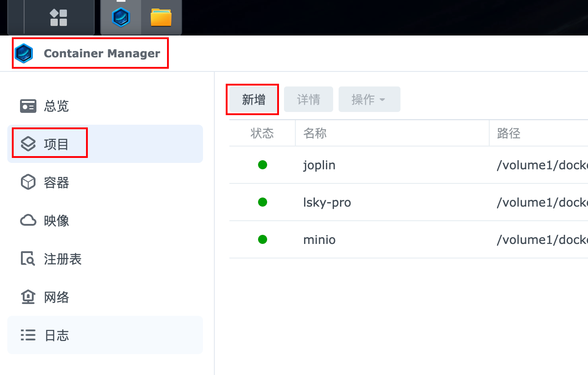Click the 注册表 search-page sidebar icon
The width and height of the screenshot is (588, 375).
[28, 259]
